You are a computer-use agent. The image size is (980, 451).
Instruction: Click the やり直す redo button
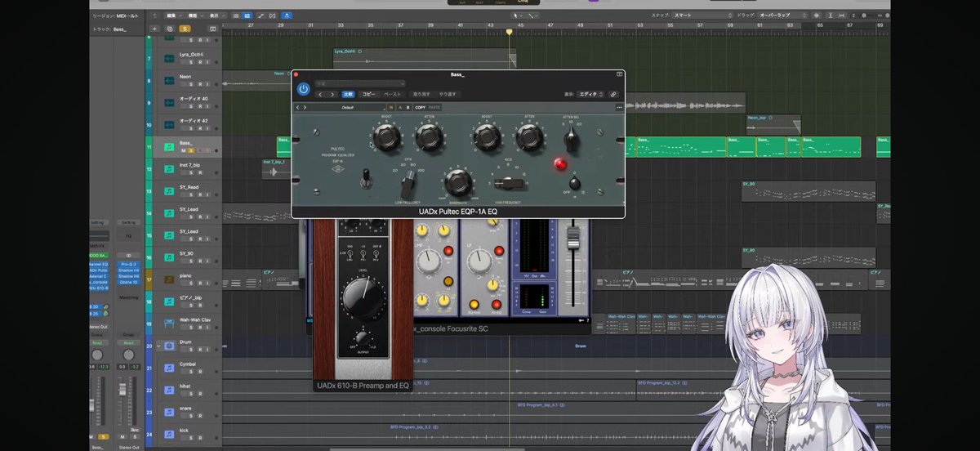tap(448, 94)
